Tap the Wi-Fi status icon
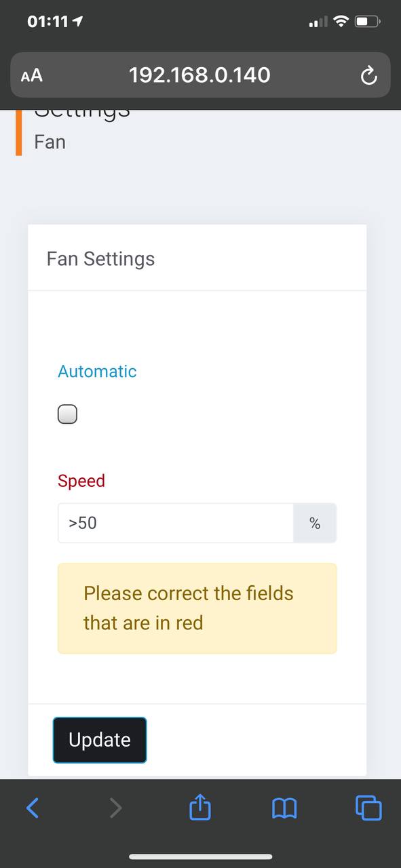The width and height of the screenshot is (401, 868). click(x=341, y=22)
